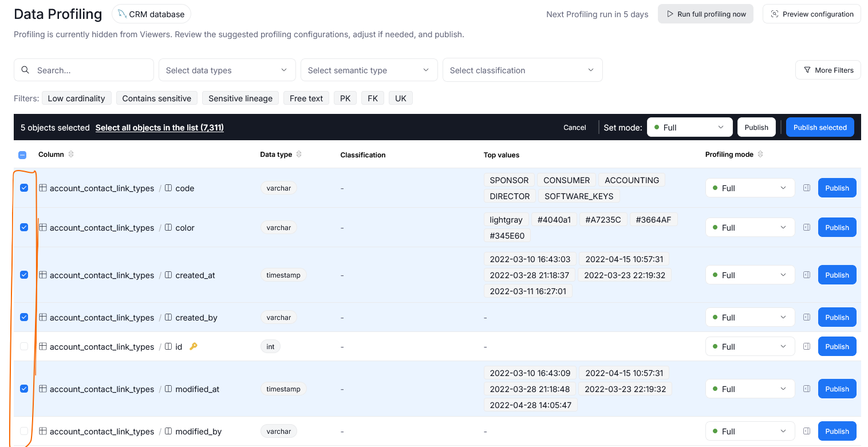Apply the 'Low cardinality' filter chip
Viewport: 868px width, 447px height.
[76, 98]
